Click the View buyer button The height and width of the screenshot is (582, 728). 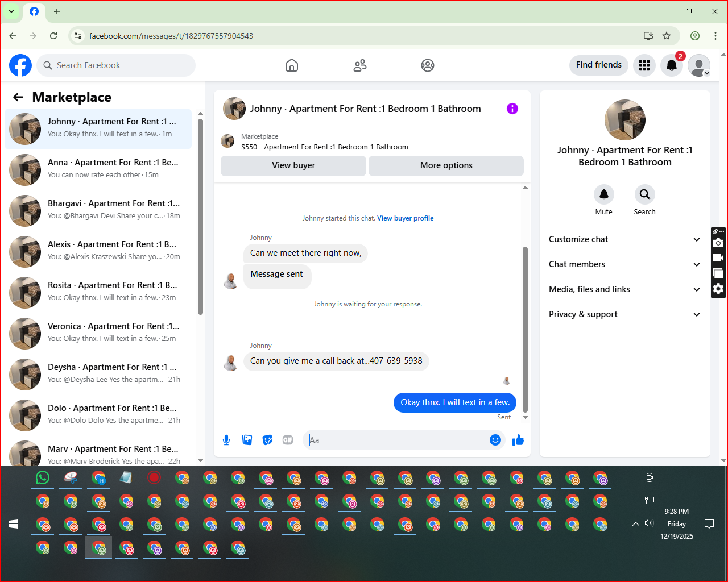click(293, 165)
